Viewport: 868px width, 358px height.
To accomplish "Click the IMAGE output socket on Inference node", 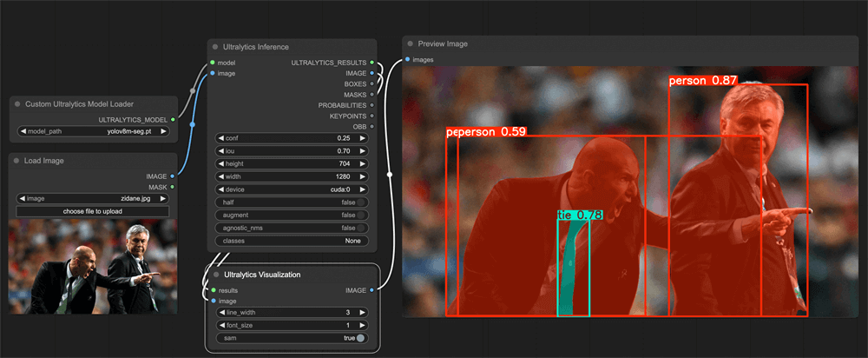I will click(372, 73).
